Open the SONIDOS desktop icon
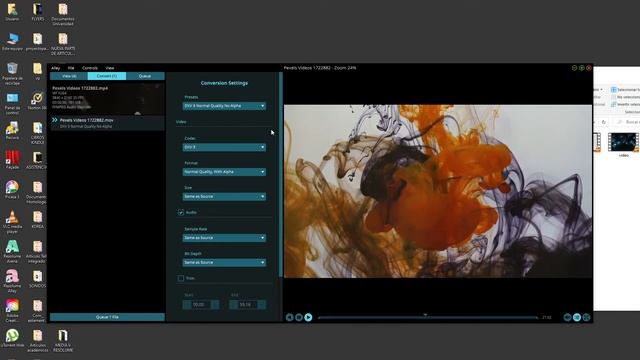640x360 pixels. pyautogui.click(x=38, y=279)
